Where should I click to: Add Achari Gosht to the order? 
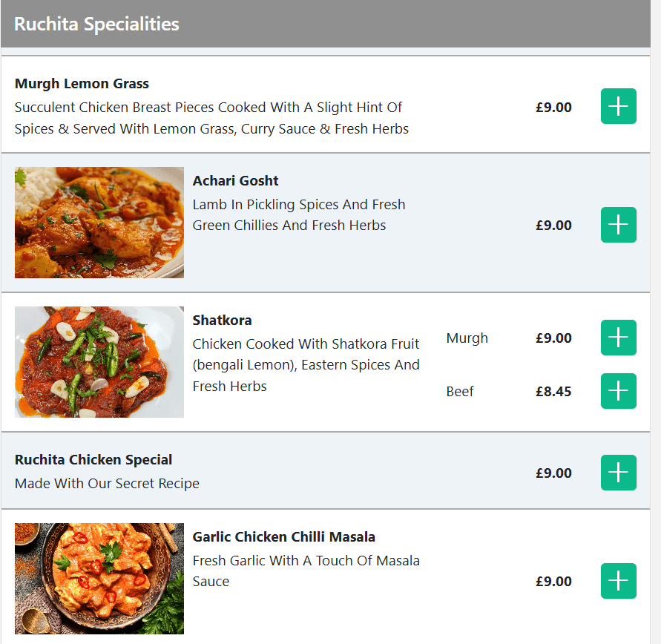tap(618, 225)
